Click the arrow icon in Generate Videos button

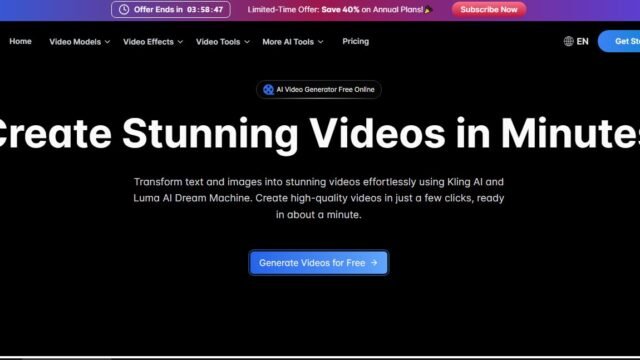[x=374, y=263]
